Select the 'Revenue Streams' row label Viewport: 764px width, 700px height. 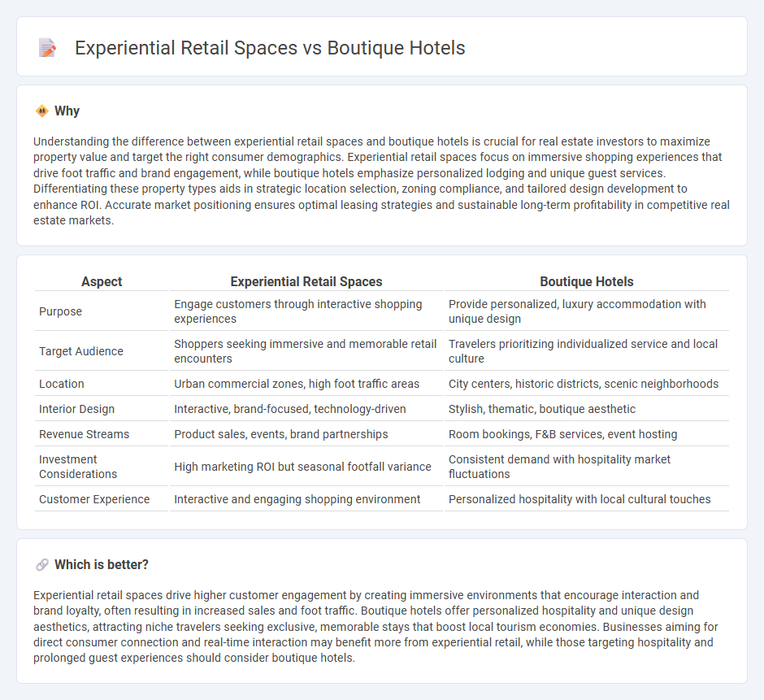pyautogui.click(x=84, y=434)
